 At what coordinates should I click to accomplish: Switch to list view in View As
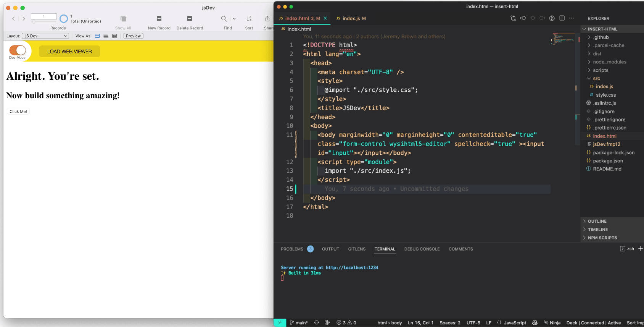coord(106,36)
